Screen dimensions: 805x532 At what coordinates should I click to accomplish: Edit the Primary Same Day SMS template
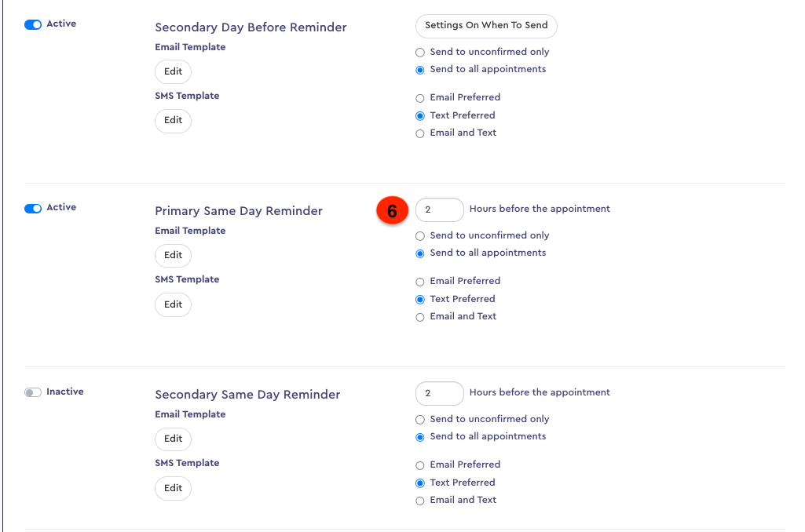(173, 304)
